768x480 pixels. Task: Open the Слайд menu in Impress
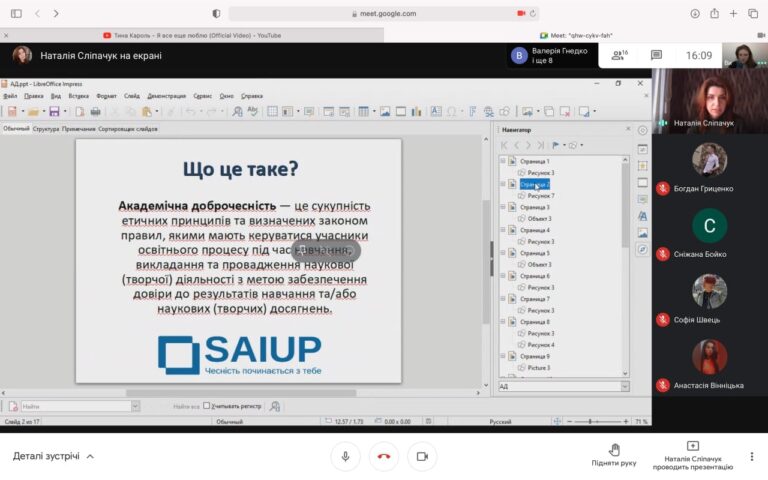click(132, 96)
